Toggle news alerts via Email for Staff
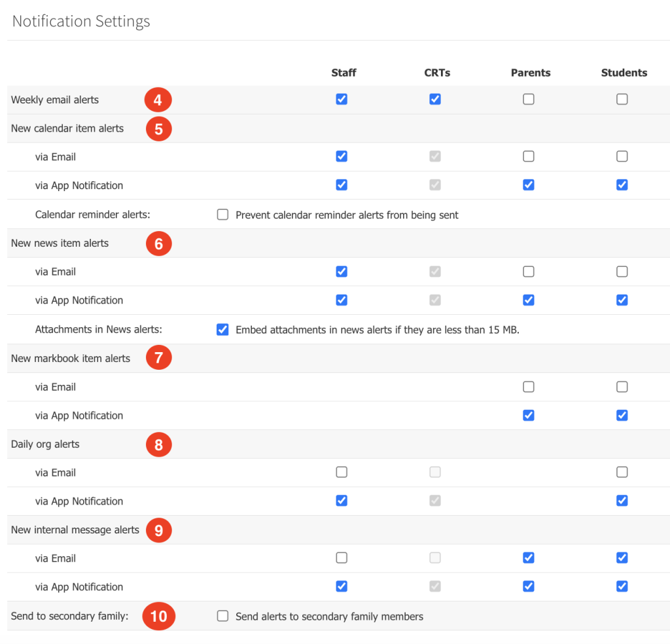This screenshot has height=644, width=670. 342,272
